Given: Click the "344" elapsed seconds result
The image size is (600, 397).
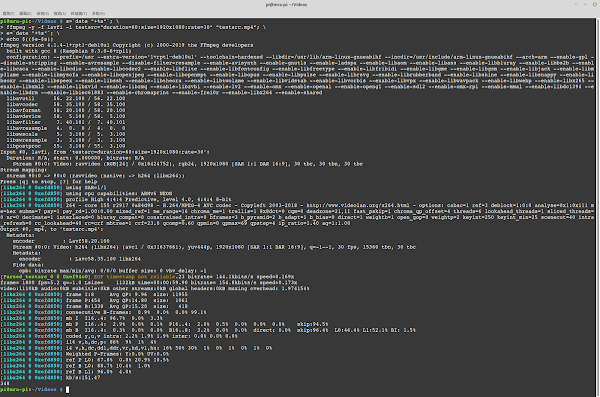Looking at the screenshot, I should (x=5, y=384).
